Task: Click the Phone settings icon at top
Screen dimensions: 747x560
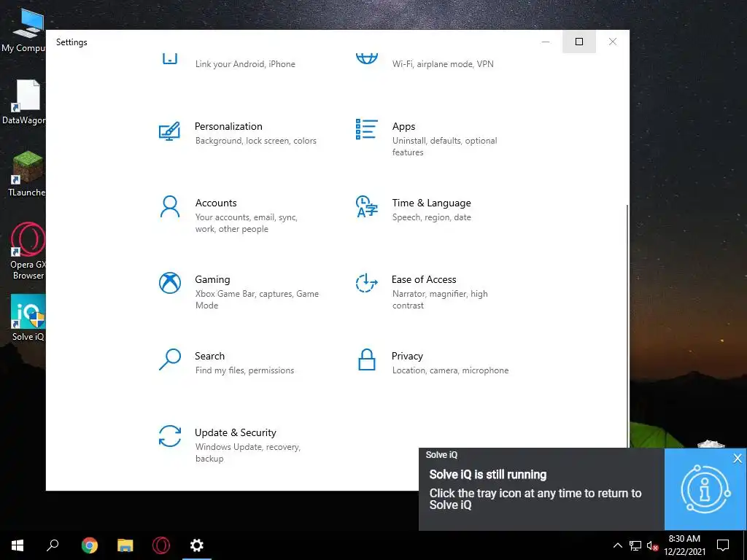Action: click(169, 58)
